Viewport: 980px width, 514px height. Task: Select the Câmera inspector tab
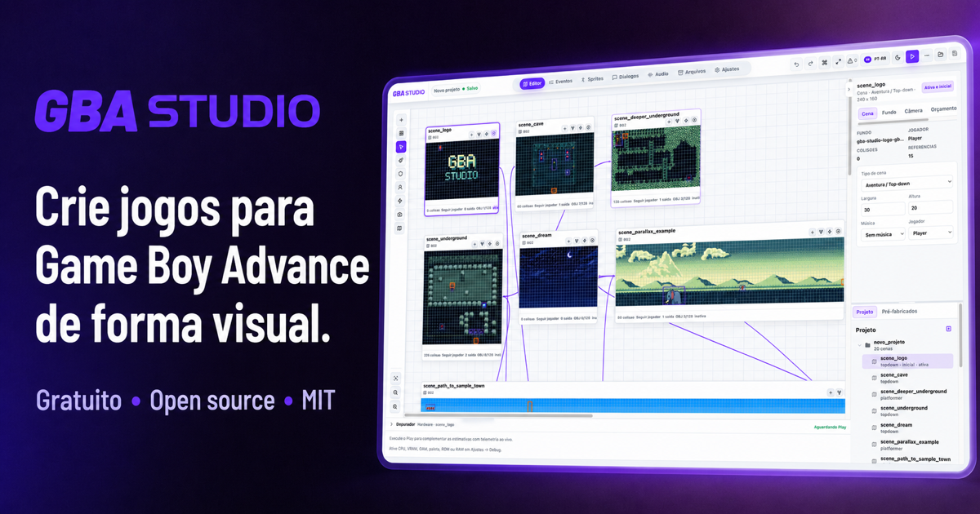[913, 111]
